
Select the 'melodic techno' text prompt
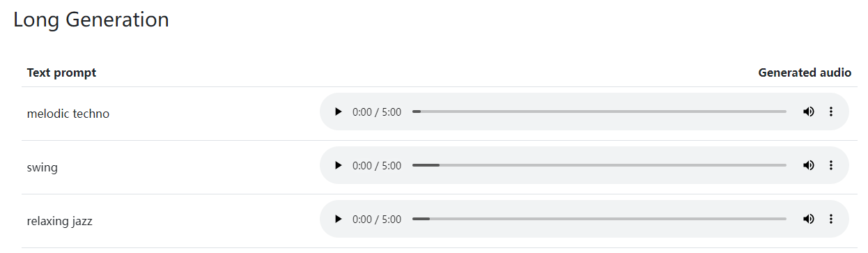(x=68, y=114)
